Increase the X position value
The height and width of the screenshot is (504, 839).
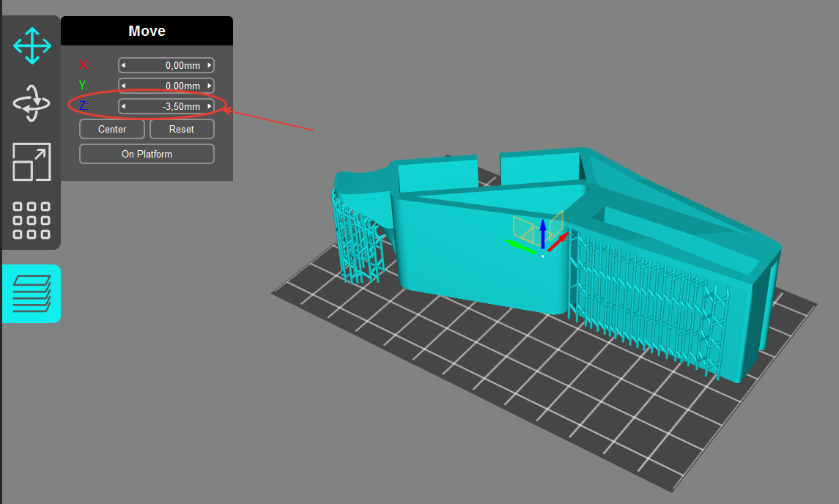(x=210, y=65)
